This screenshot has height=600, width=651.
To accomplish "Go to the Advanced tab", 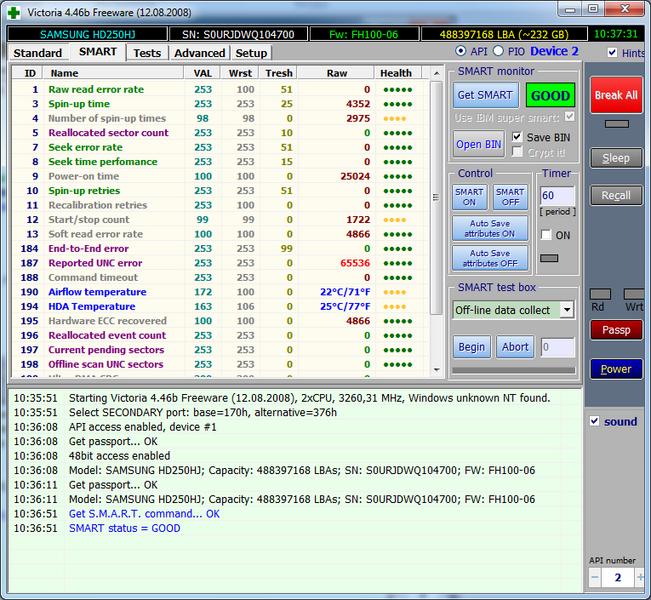I will pyautogui.click(x=200, y=53).
